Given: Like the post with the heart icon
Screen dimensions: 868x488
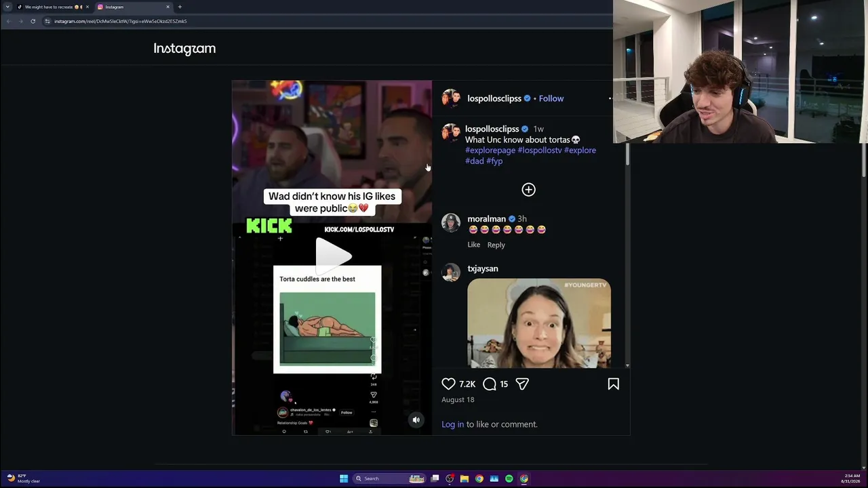Looking at the screenshot, I should point(448,384).
